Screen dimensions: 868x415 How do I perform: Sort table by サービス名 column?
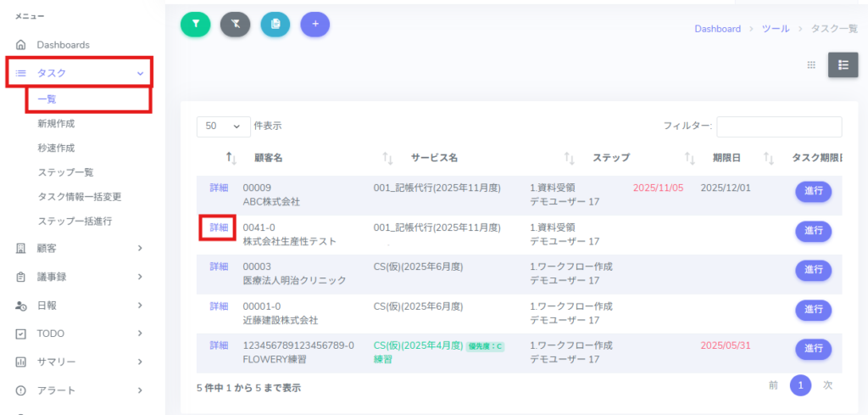click(434, 158)
